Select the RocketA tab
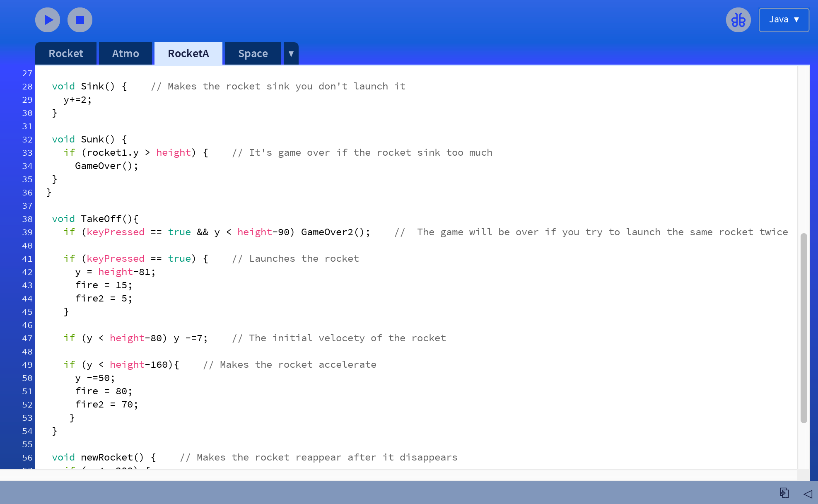The image size is (818, 504). [188, 54]
